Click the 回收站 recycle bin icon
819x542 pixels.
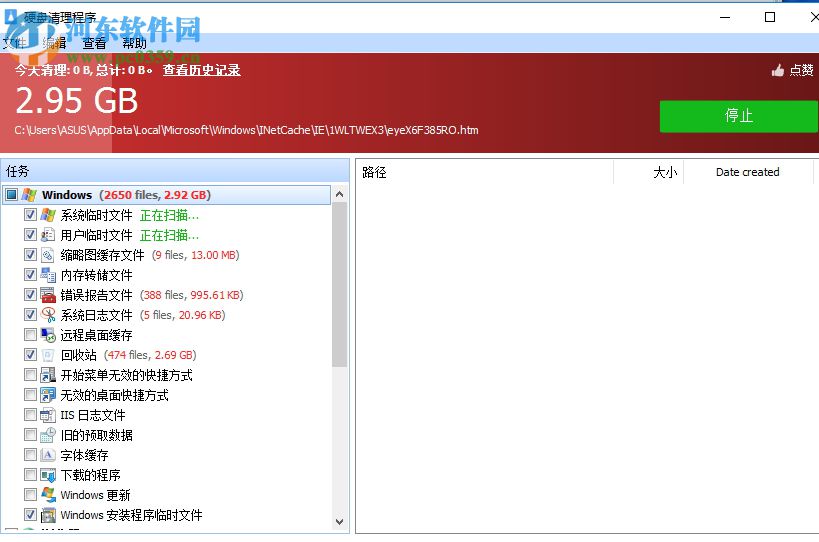tap(48, 355)
